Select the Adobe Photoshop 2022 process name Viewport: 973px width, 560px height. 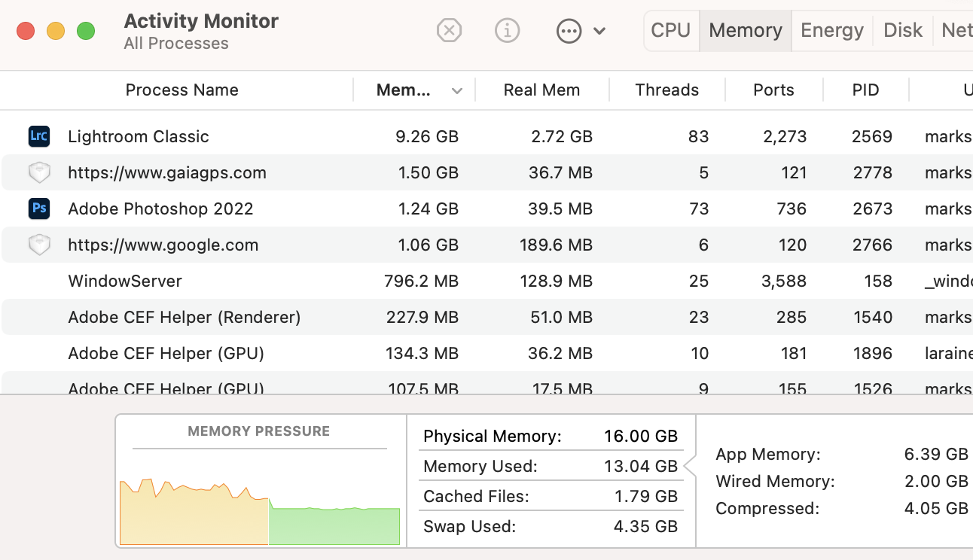click(x=160, y=208)
